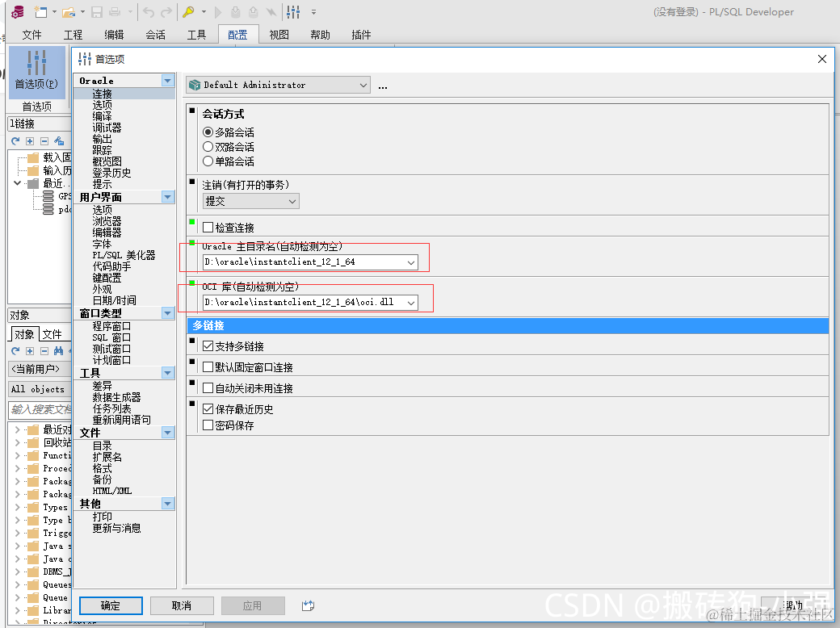Open the quick access toolbar customize arrow
840x628 pixels.
313,12
